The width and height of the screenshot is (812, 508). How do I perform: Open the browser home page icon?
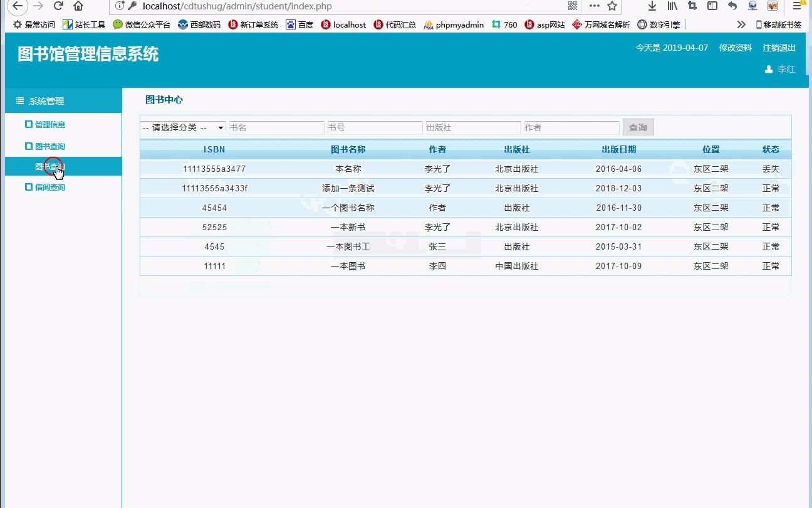(78, 6)
